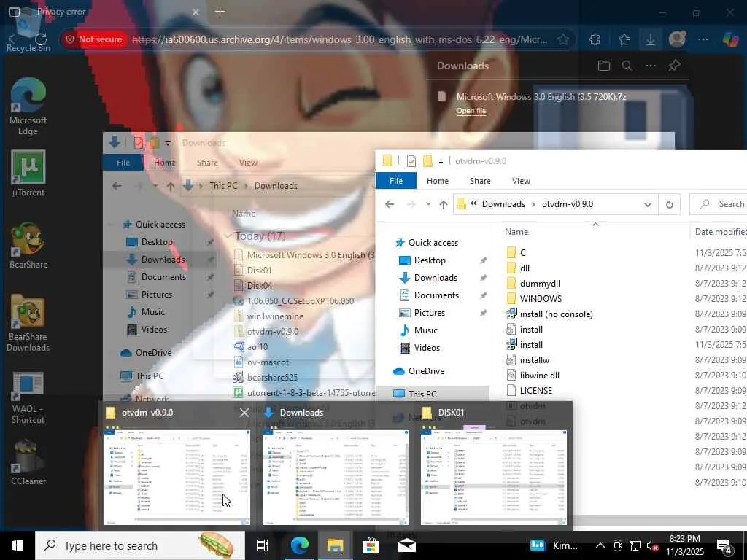Show hidden system tray icons
Image resolution: width=747 pixels, height=560 pixels.
point(600,545)
